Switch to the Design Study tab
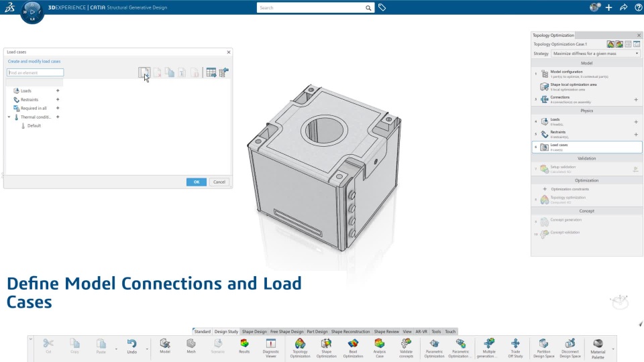 [x=226, y=332]
